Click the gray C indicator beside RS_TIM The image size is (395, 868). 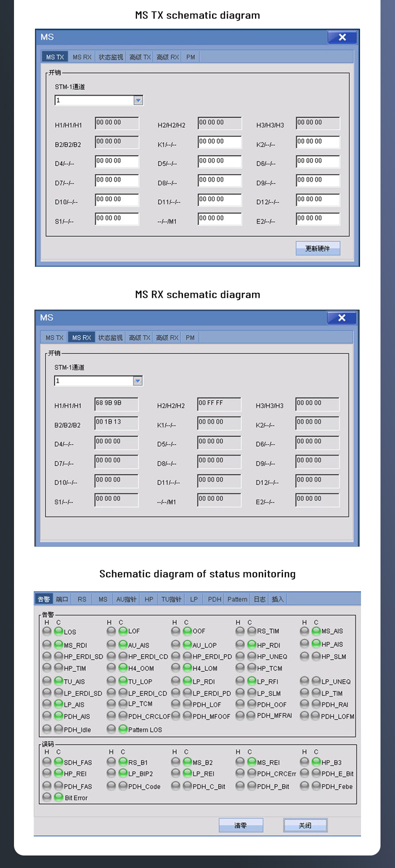click(252, 631)
